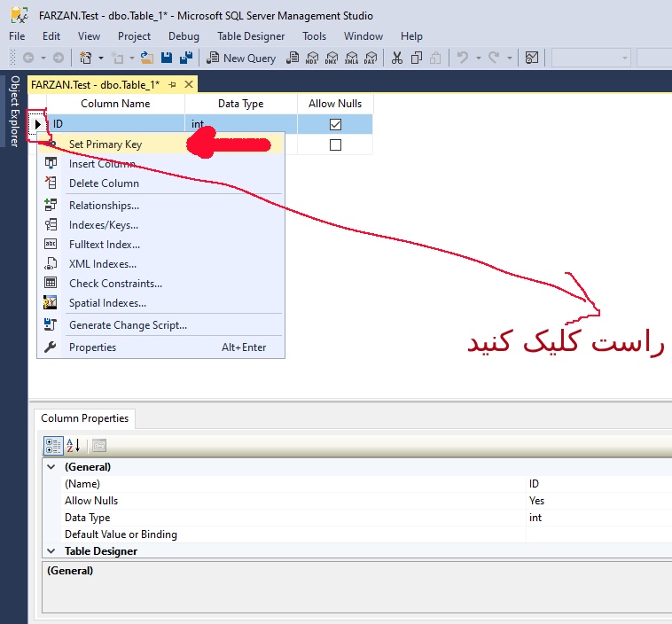
Task: Collapse the (General) properties section
Action: point(49,467)
